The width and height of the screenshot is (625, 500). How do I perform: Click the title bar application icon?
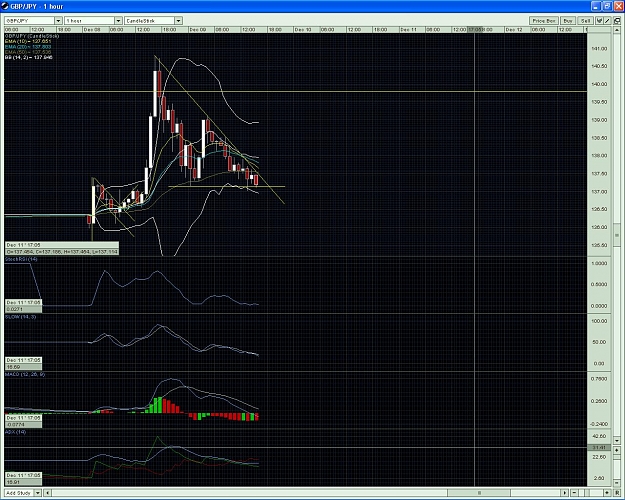point(5,6)
